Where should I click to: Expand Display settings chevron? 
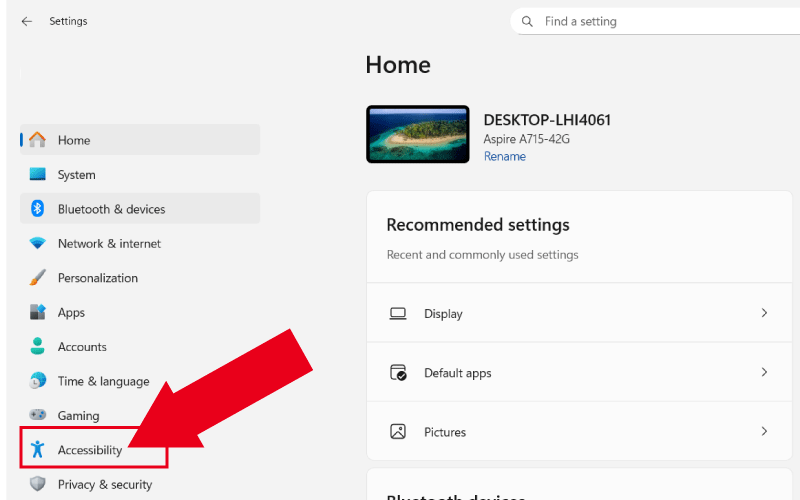(x=764, y=313)
